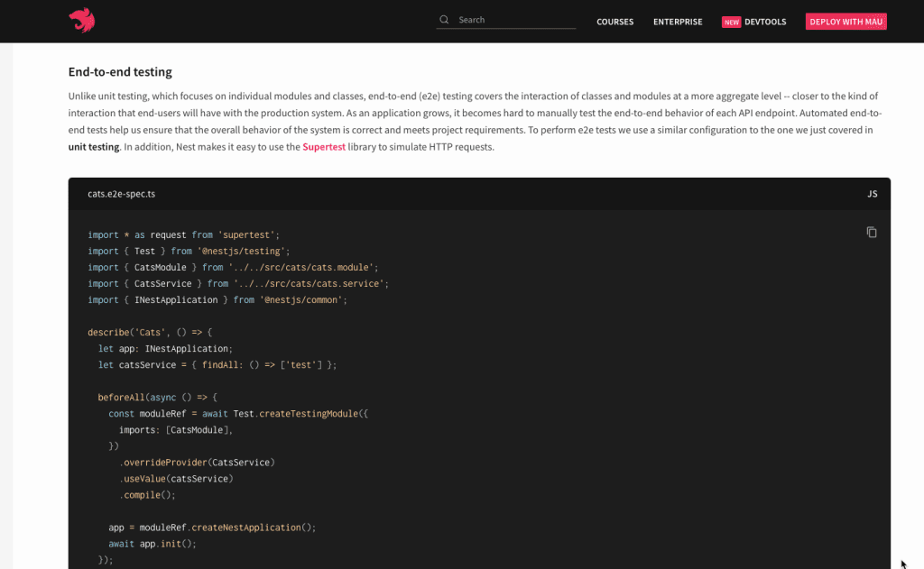
Task: Copy the code snippet with the copy icon
Action: (872, 232)
